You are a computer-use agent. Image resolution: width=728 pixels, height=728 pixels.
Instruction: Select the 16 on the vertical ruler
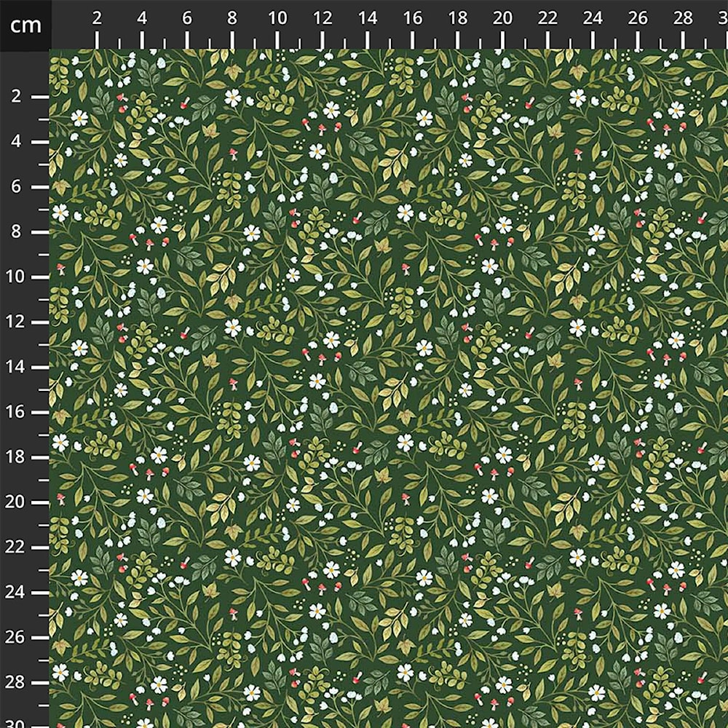coord(15,412)
